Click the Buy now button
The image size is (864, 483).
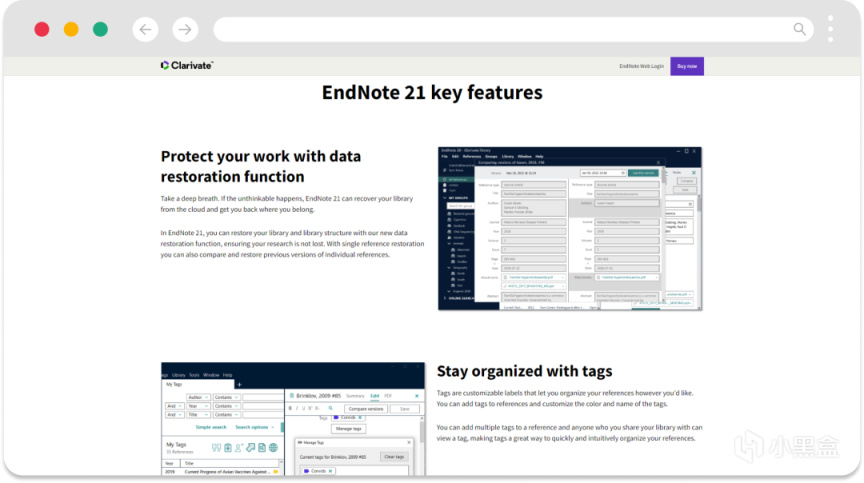click(x=687, y=66)
